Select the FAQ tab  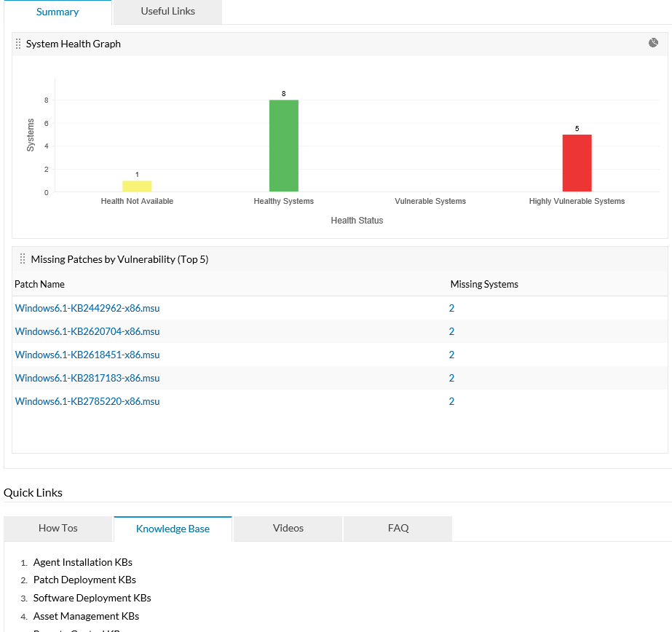(398, 528)
